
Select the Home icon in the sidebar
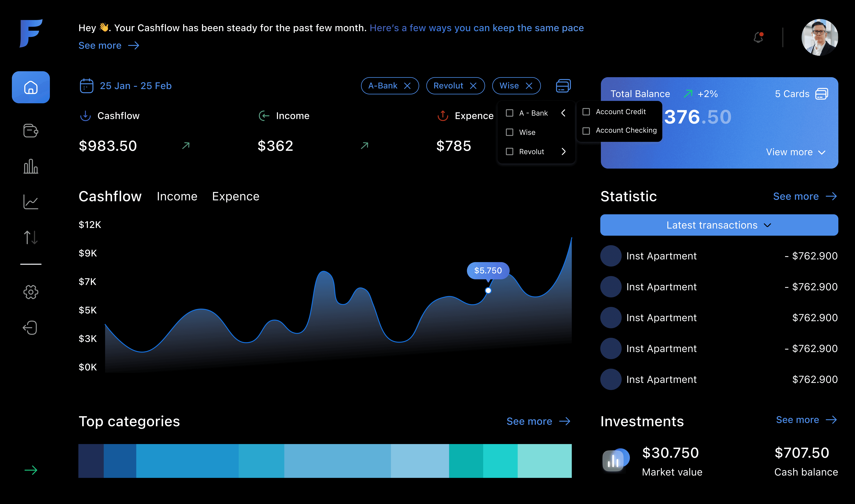[x=31, y=87]
